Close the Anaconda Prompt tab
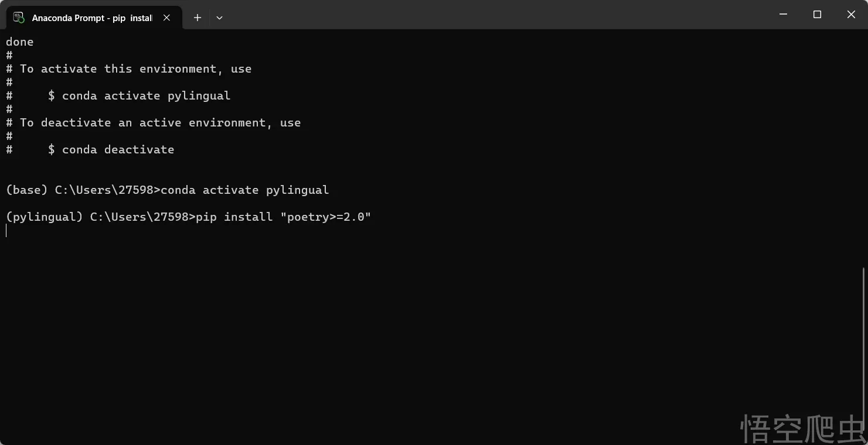The height and width of the screenshot is (445, 868). point(167,18)
